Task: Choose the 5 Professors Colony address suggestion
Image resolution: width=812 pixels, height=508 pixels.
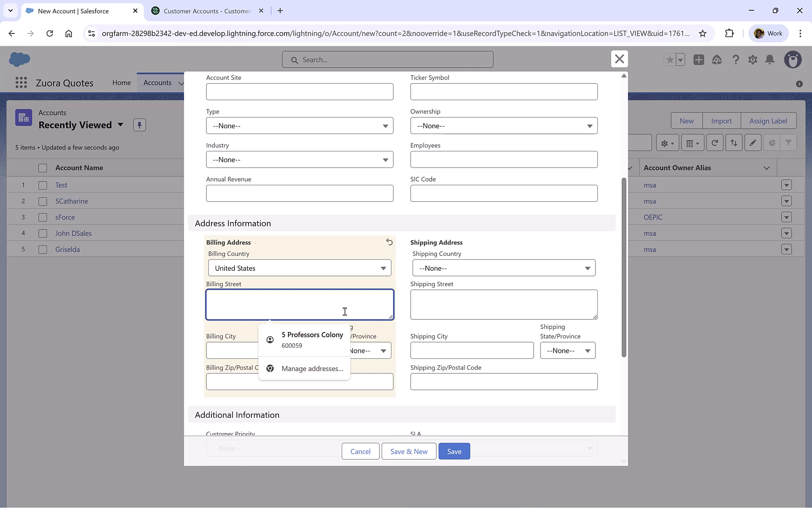Action: click(x=312, y=339)
